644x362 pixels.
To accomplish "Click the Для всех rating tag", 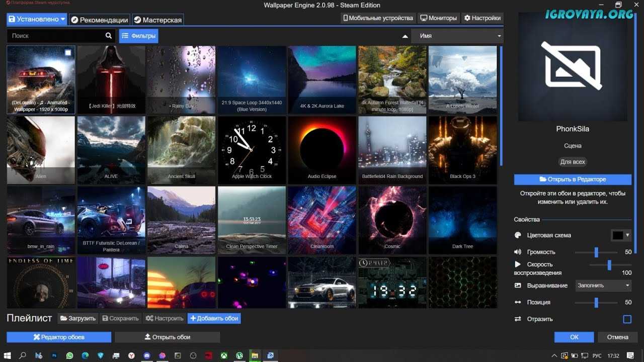I will tap(573, 162).
